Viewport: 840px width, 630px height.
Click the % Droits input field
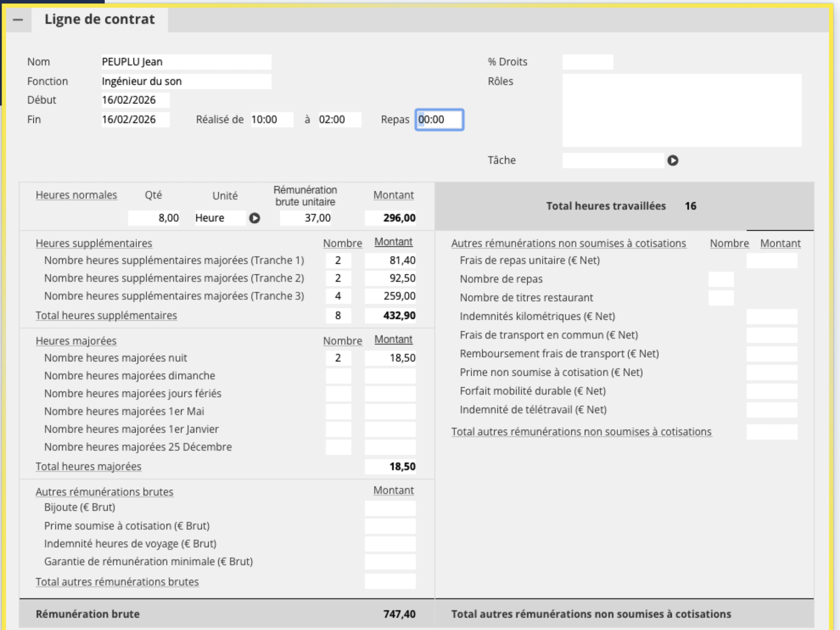coord(587,62)
